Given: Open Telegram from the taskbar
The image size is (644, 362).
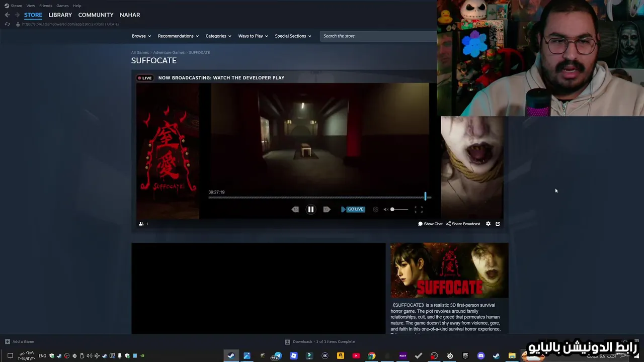Looking at the screenshot, I should click(278, 355).
